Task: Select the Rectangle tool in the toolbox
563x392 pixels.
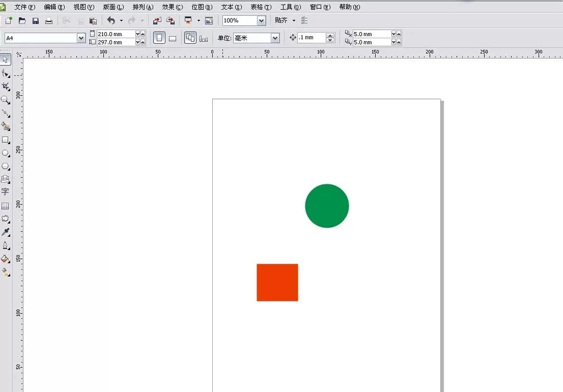Action: click(x=6, y=140)
